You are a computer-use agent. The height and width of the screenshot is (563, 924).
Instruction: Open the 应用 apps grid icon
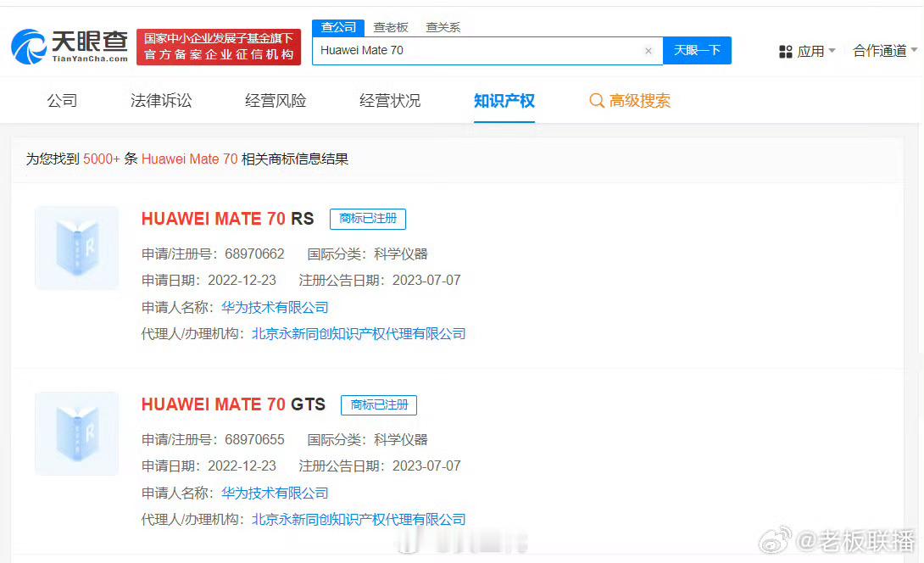(786, 52)
